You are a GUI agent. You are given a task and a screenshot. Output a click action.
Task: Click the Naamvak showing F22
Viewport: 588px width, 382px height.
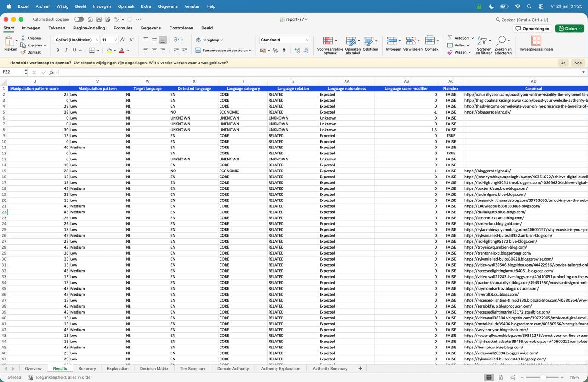pos(11,72)
